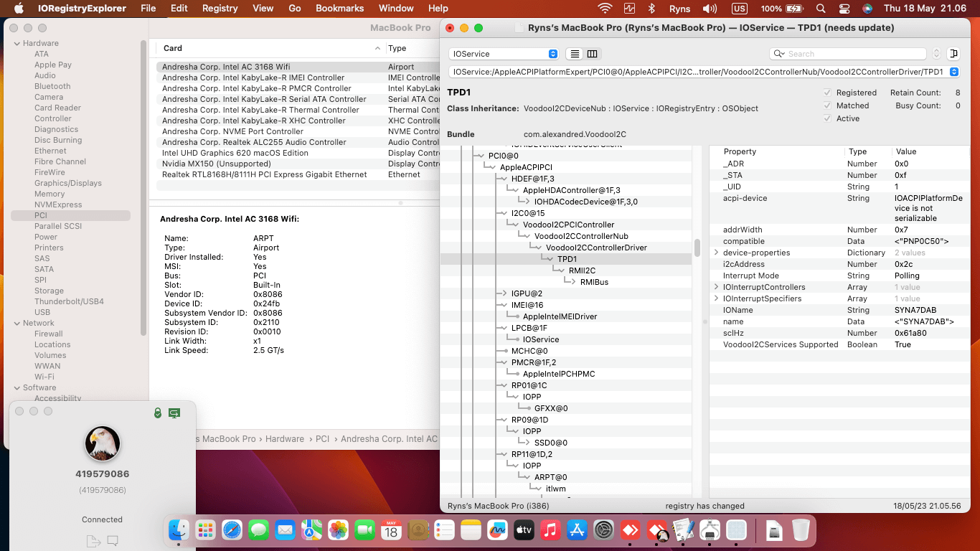Toggle the Active checkbox

[827, 118]
